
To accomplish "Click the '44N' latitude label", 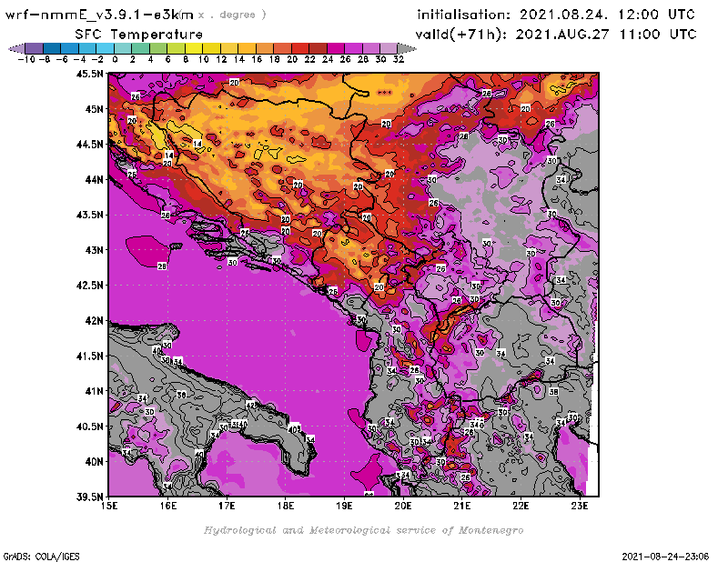I will pos(94,179).
